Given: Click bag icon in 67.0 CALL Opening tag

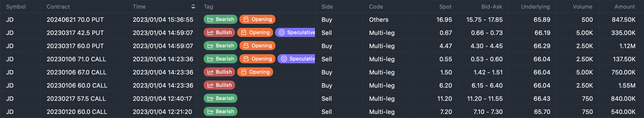Looking at the screenshot, I should tap(244, 72).
